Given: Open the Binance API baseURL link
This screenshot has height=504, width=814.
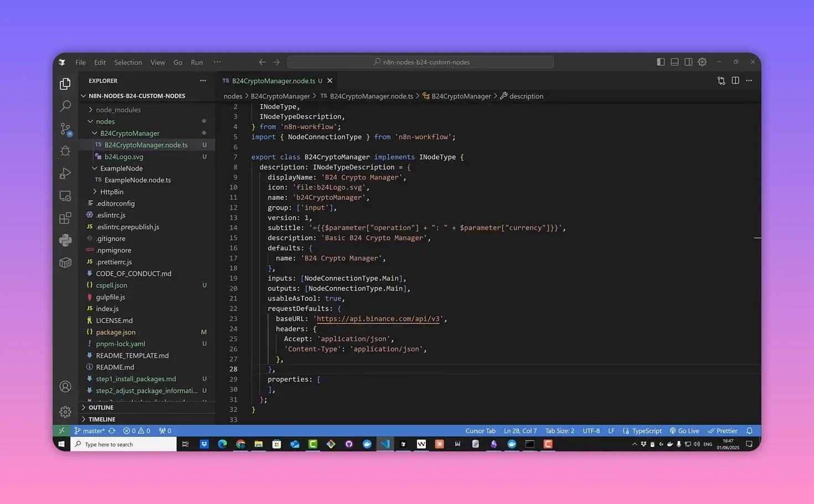Looking at the screenshot, I should (377, 318).
